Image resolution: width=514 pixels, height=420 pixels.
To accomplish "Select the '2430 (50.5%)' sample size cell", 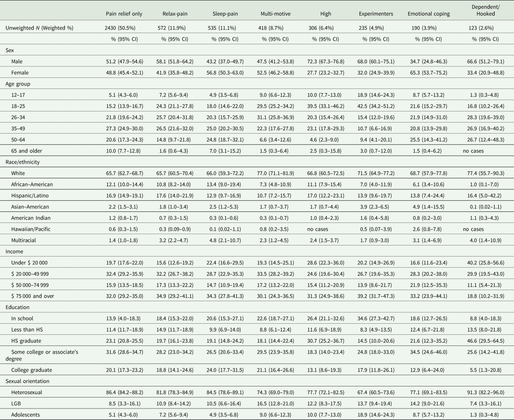I will coord(120,28).
